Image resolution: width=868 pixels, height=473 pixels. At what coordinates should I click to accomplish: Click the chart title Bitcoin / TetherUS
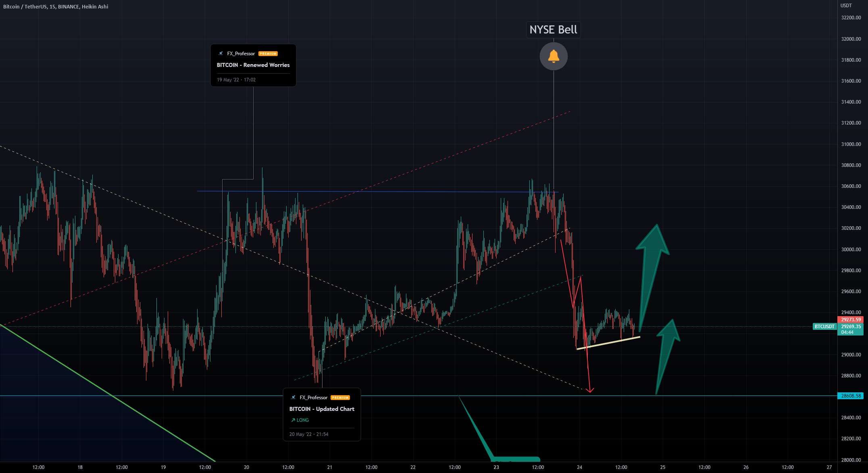pos(56,6)
